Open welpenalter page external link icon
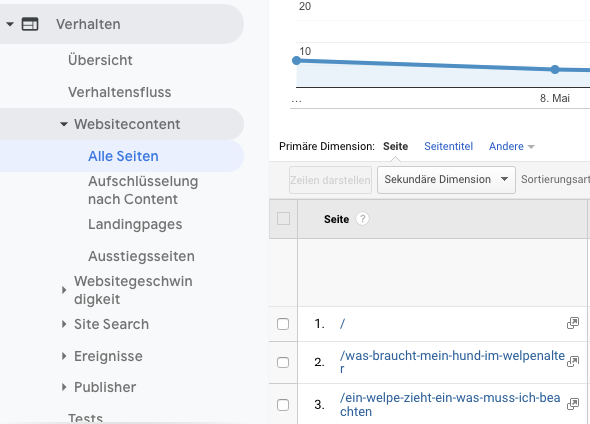Viewport: 590px width, 424px height. click(573, 362)
